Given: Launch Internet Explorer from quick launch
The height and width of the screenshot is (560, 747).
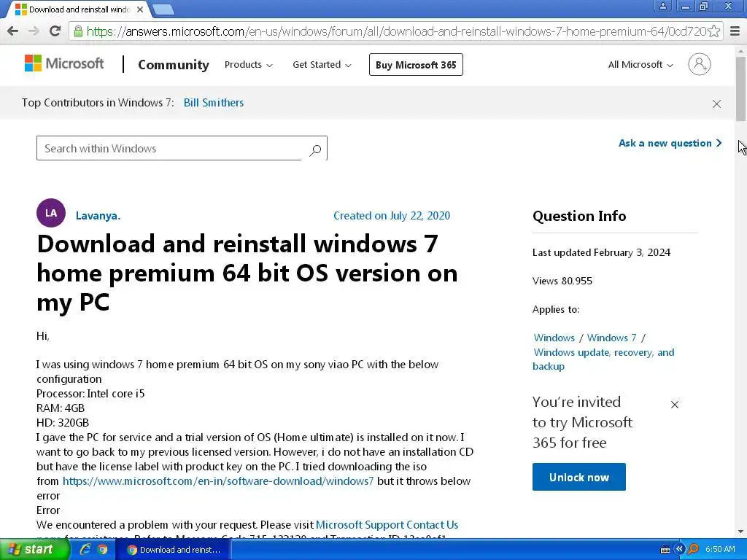Looking at the screenshot, I should point(85,550).
